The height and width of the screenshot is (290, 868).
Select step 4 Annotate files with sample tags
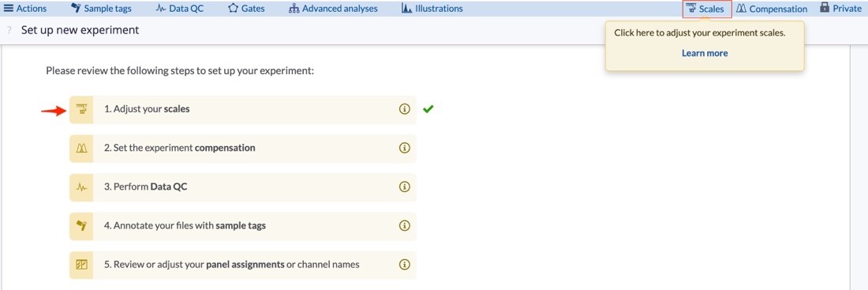242,226
